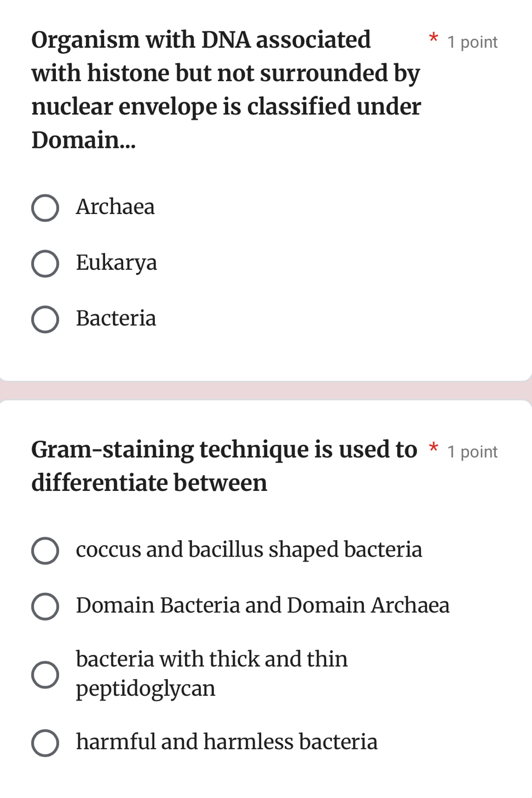Click the "coccus and bacillus shaped bacteria" text
This screenshot has height=798, width=532.
point(249,550)
